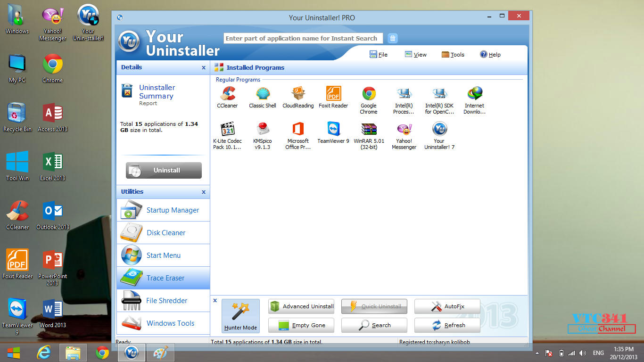644x362 pixels.
Task: Open Your Unin-staller! desktop shortcut
Action: (x=88, y=23)
